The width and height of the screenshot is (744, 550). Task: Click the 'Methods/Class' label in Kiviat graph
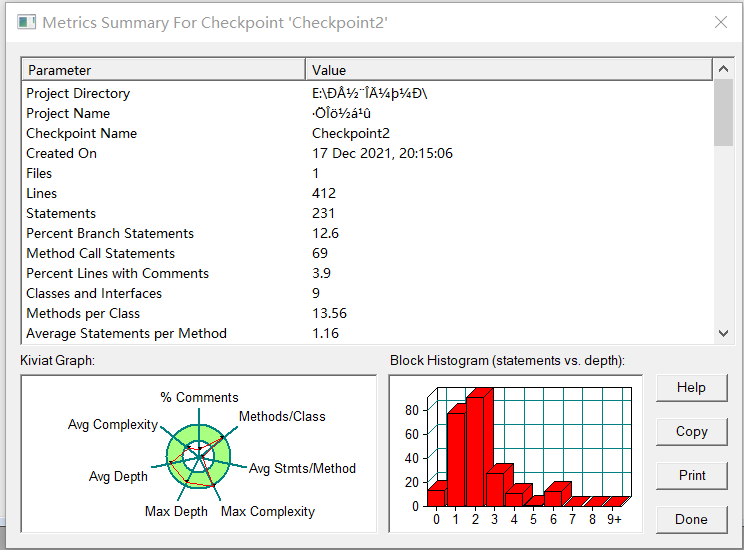(x=282, y=417)
